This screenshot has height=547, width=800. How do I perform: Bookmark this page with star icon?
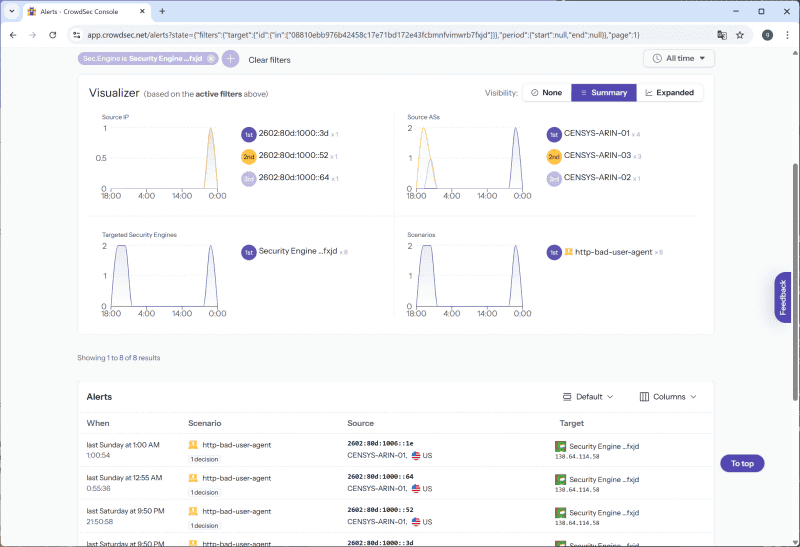(740, 35)
